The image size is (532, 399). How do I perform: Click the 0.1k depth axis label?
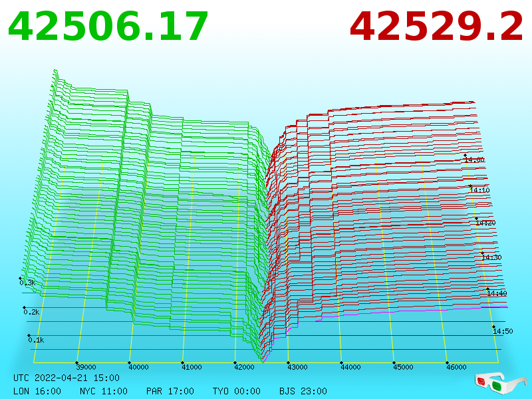[x=37, y=340]
